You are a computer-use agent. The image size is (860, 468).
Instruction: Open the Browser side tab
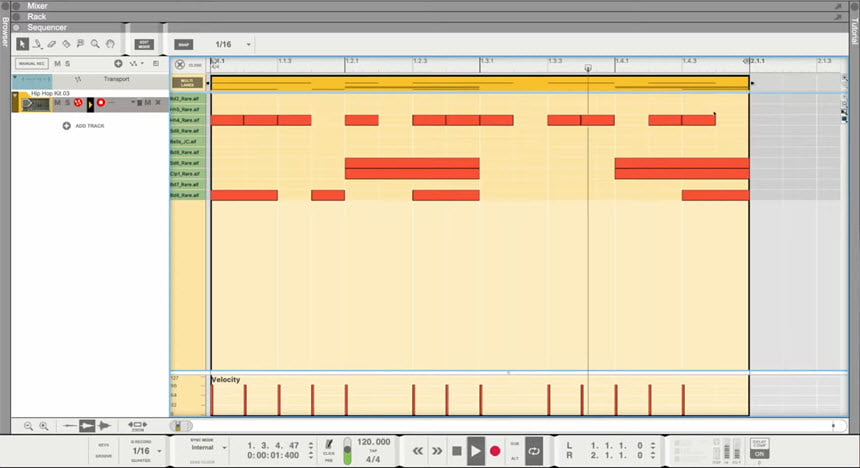[5, 32]
